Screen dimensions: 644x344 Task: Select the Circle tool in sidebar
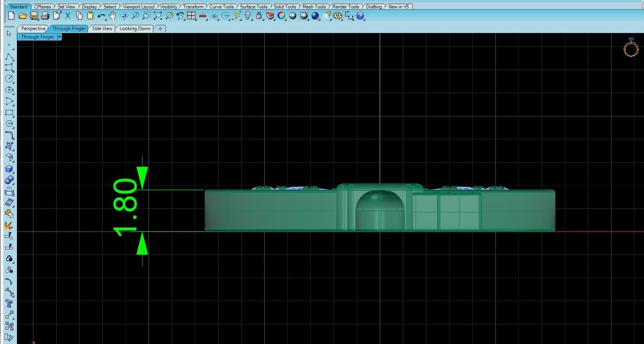click(x=9, y=79)
